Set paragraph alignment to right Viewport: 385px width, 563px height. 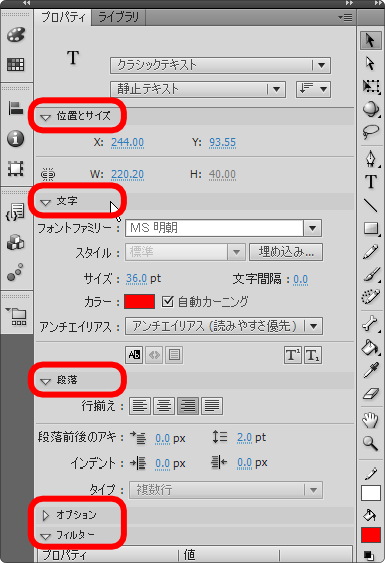coord(188,406)
